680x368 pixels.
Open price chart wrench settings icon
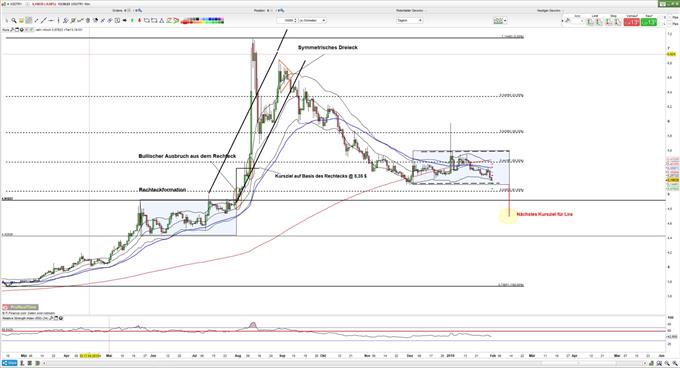pos(12,30)
